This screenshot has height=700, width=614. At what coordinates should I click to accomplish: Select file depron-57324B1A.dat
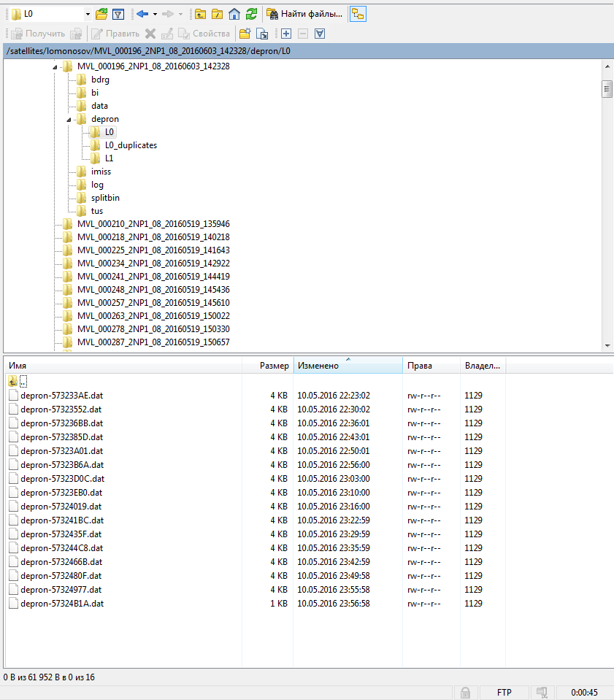coord(62,604)
